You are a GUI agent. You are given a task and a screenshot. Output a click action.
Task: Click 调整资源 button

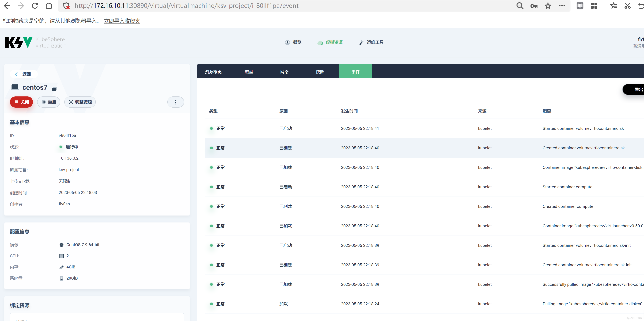tap(80, 102)
